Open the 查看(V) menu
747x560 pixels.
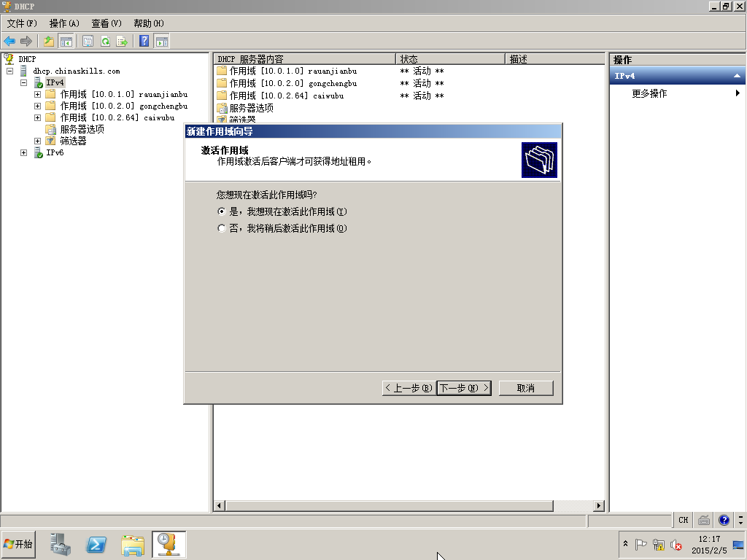click(x=107, y=23)
